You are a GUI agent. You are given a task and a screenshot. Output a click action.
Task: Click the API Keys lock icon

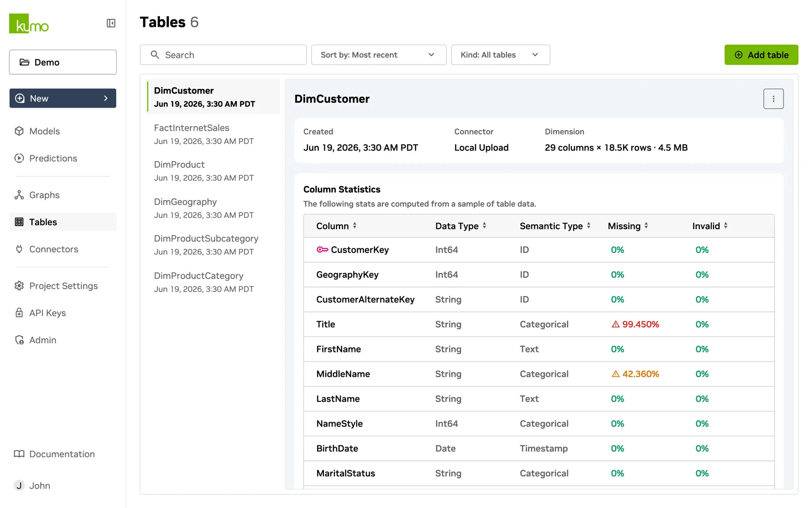(19, 313)
